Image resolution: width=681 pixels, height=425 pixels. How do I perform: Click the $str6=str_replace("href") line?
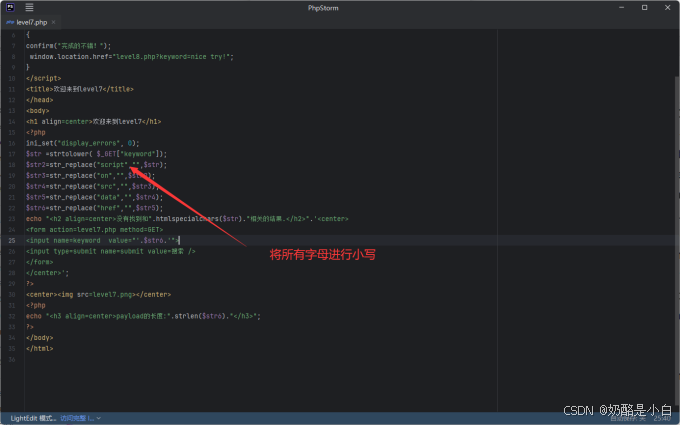94,208
